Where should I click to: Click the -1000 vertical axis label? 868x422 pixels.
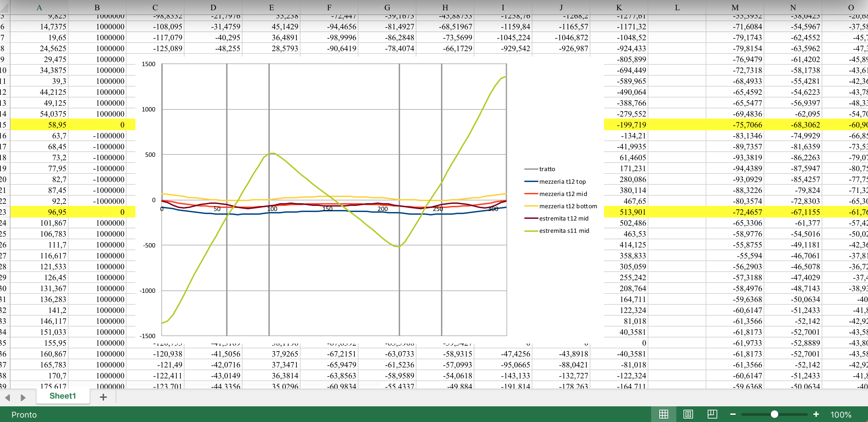(147, 290)
